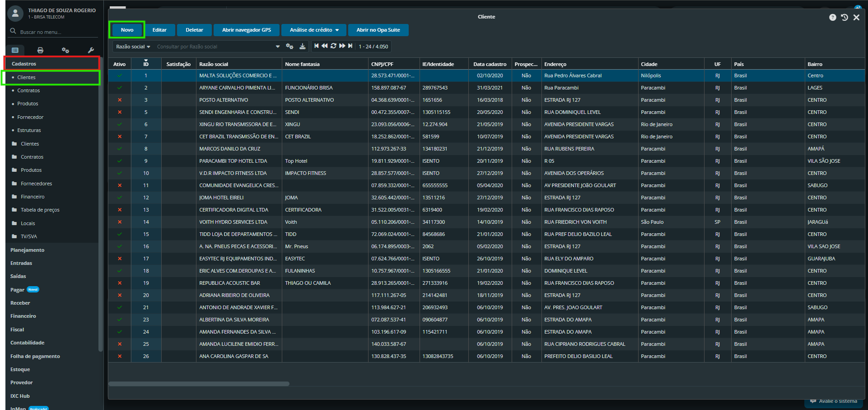
Task: Open the Estoque menu section
Action: pyautogui.click(x=20, y=369)
